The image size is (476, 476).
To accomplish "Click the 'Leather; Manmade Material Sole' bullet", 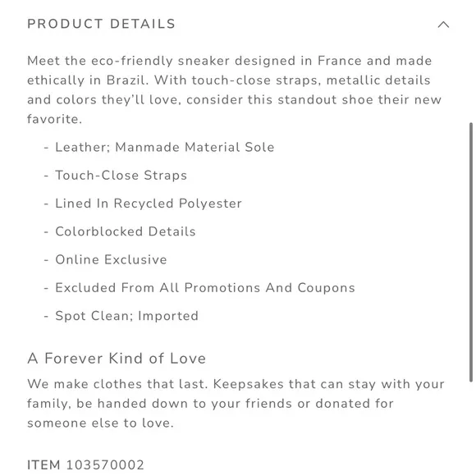I will [164, 147].
